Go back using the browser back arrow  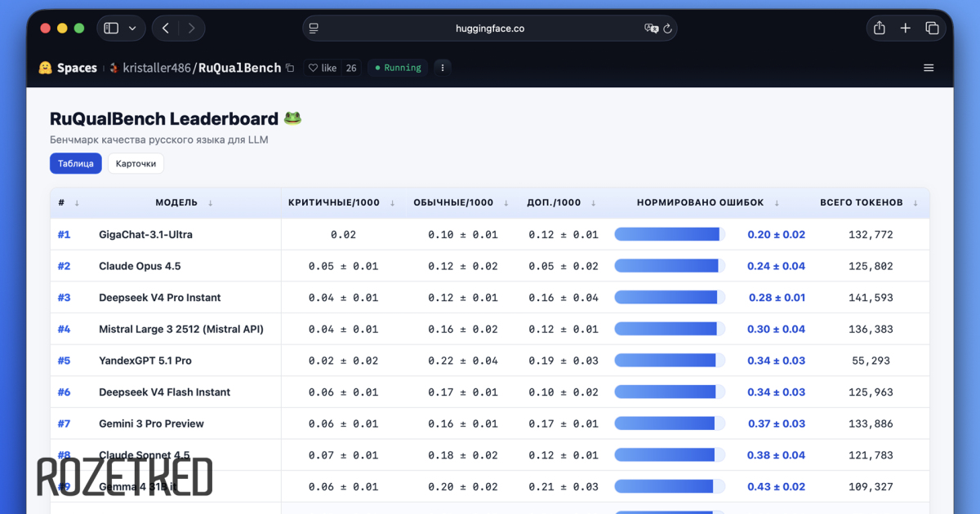[x=166, y=29]
